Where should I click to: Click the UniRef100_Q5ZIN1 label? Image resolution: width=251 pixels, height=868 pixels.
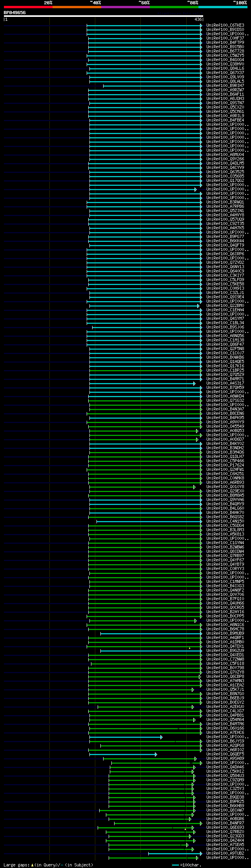[225, 211]
